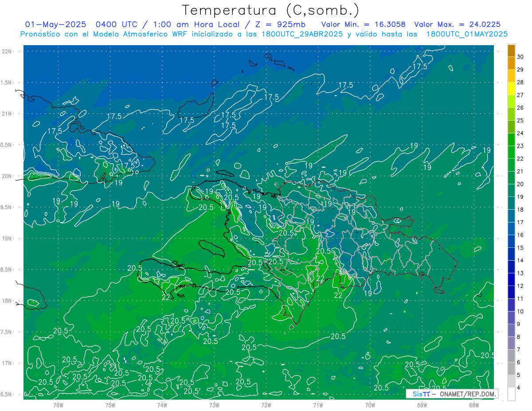Click the color scale label "16"
Screen dimensions: 532x411
coord(520,235)
